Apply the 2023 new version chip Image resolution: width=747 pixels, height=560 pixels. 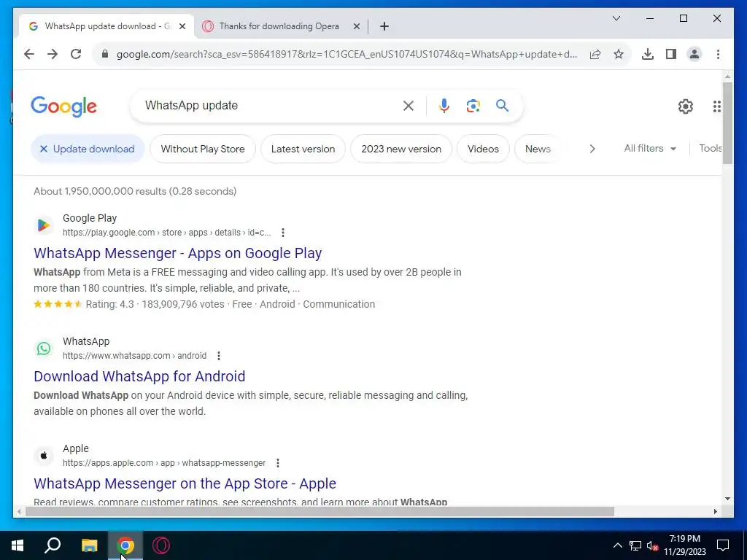click(401, 149)
